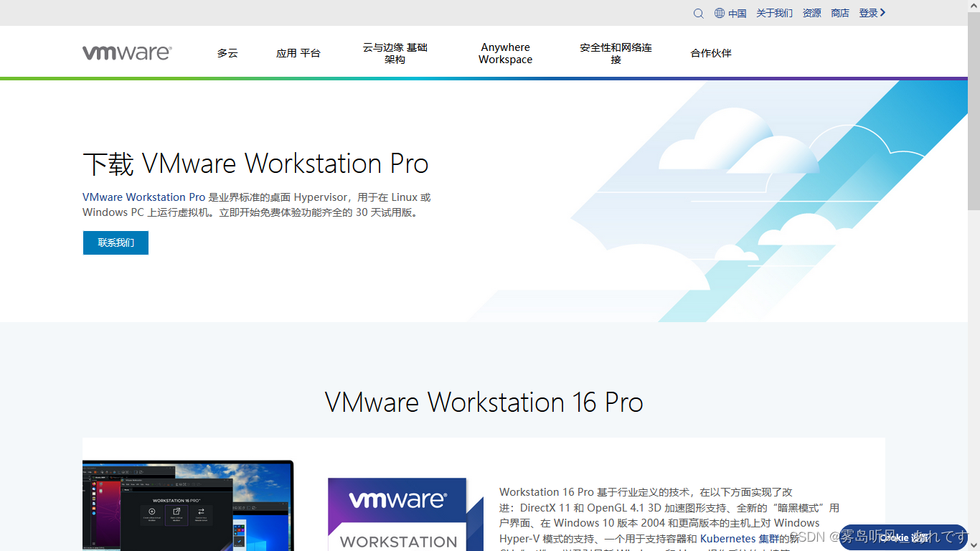Click the VMware Workstation product box image
Image resolution: width=980 pixels, height=551 pixels.
(x=407, y=514)
